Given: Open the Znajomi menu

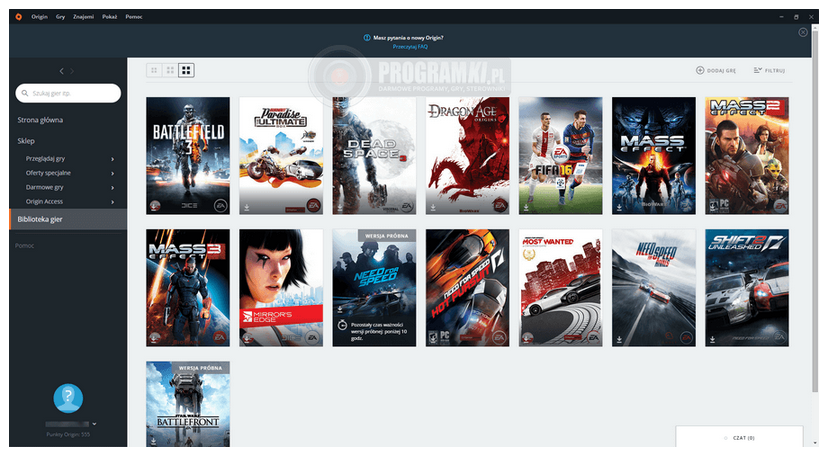Looking at the screenshot, I should (83, 17).
